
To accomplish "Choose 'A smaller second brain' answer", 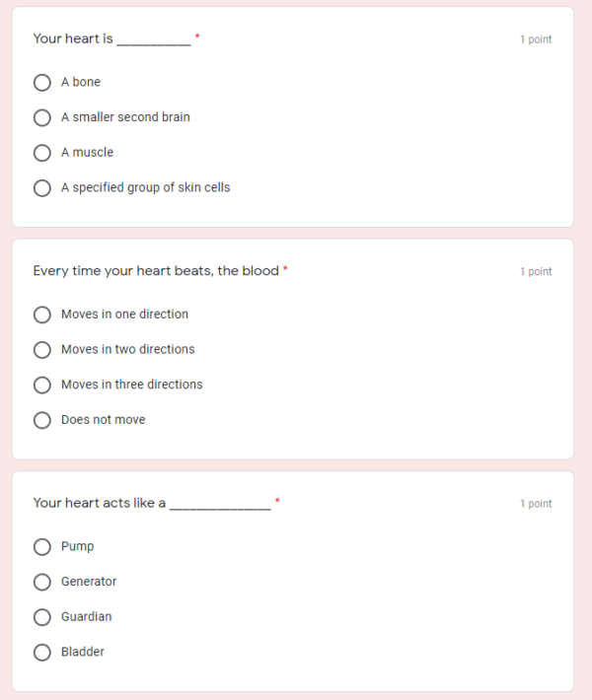I will point(42,117).
